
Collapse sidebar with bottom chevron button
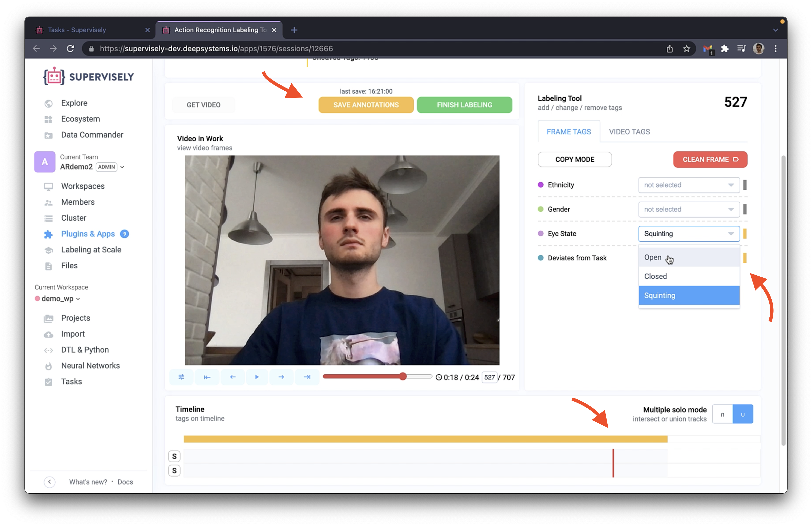pos(49,482)
